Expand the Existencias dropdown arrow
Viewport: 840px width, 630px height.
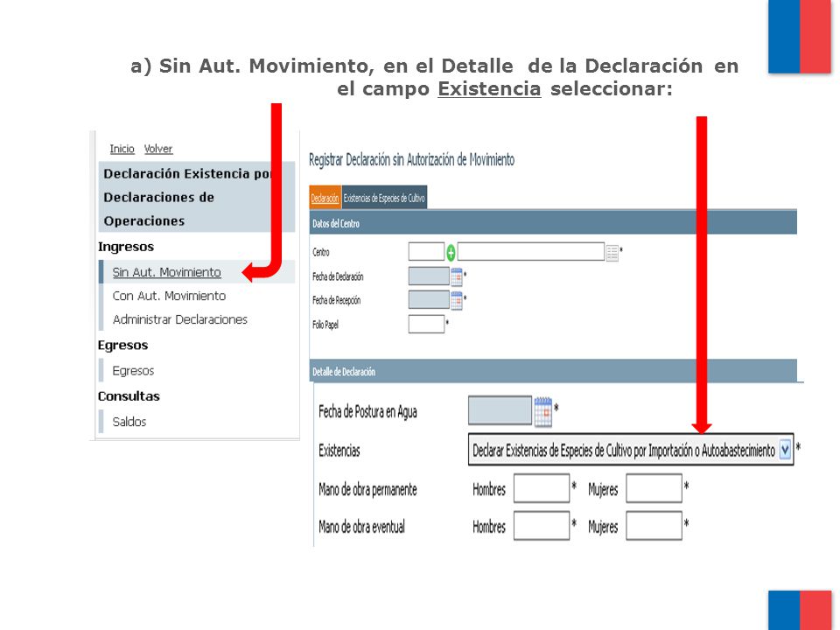[785, 449]
